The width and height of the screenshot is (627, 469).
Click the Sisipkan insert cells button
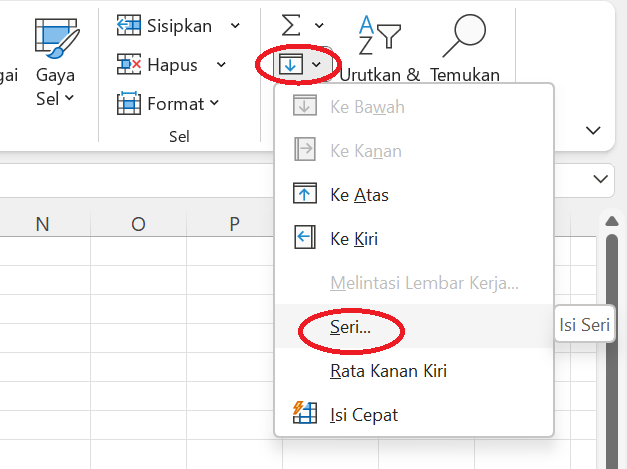[165, 25]
